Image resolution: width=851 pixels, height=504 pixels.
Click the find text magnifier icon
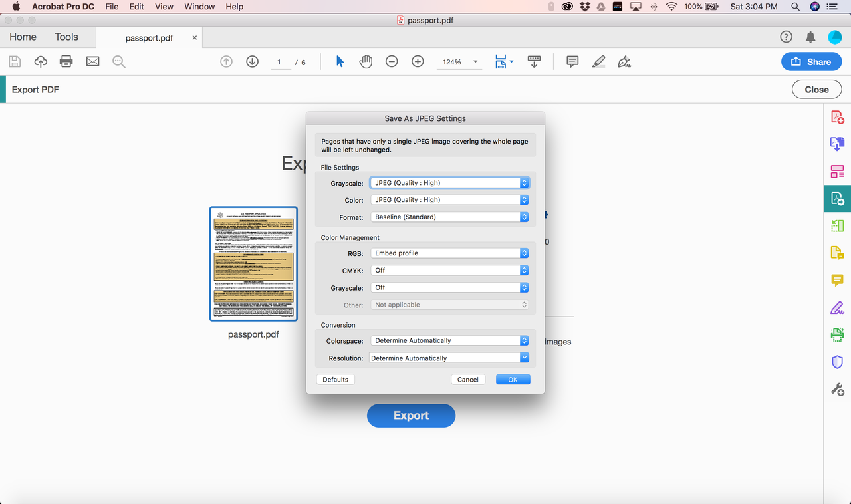click(119, 62)
